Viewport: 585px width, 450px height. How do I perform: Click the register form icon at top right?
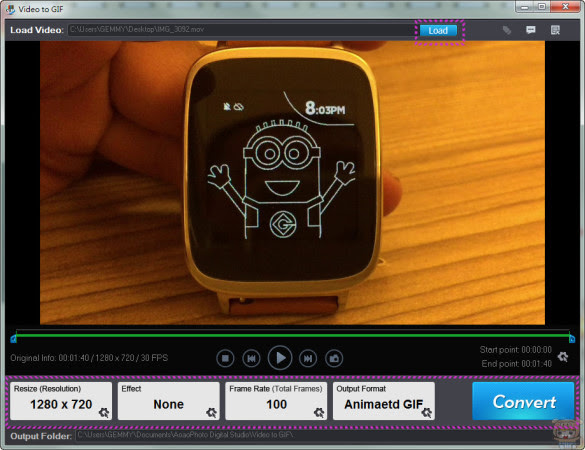click(x=555, y=30)
